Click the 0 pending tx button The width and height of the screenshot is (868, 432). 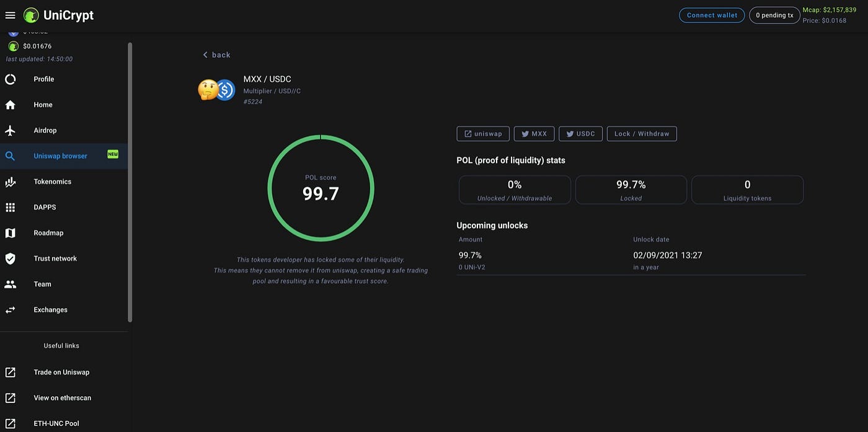(x=774, y=15)
